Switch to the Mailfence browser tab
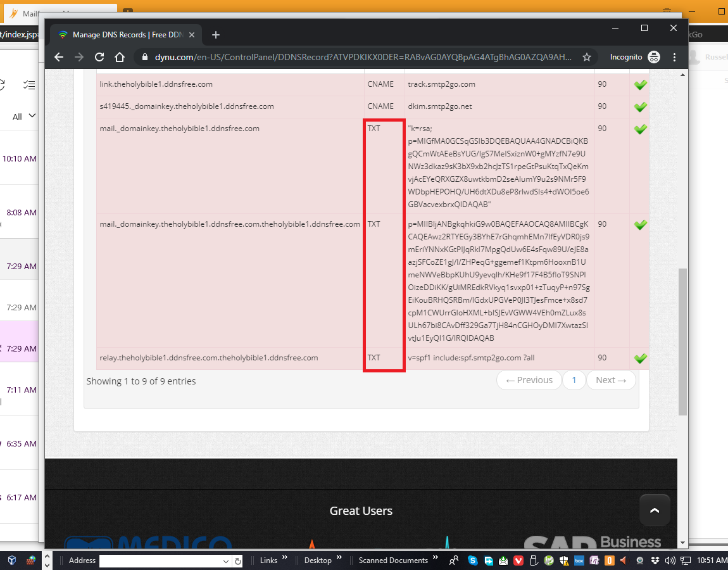This screenshot has height=570, width=728. tap(57, 13)
